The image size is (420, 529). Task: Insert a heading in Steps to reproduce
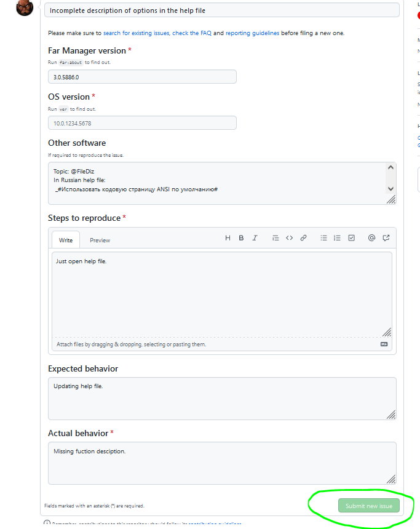[228, 238]
